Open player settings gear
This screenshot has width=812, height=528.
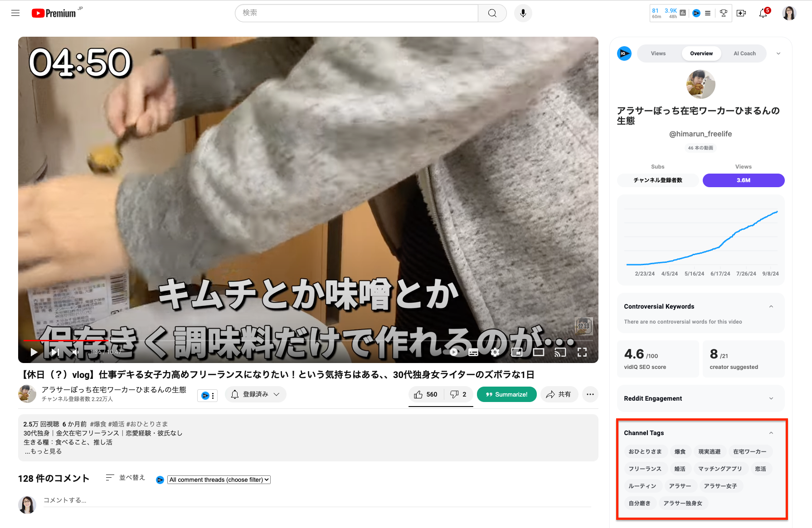[495, 352]
